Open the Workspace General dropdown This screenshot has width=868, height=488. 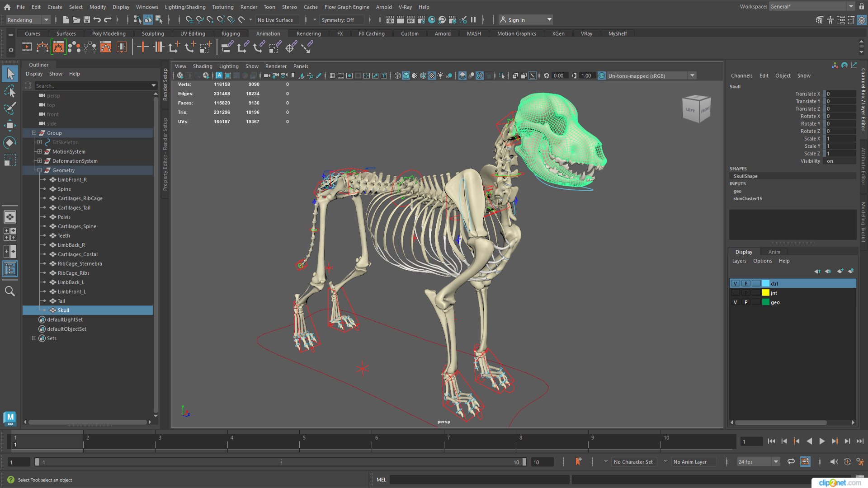tap(811, 6)
